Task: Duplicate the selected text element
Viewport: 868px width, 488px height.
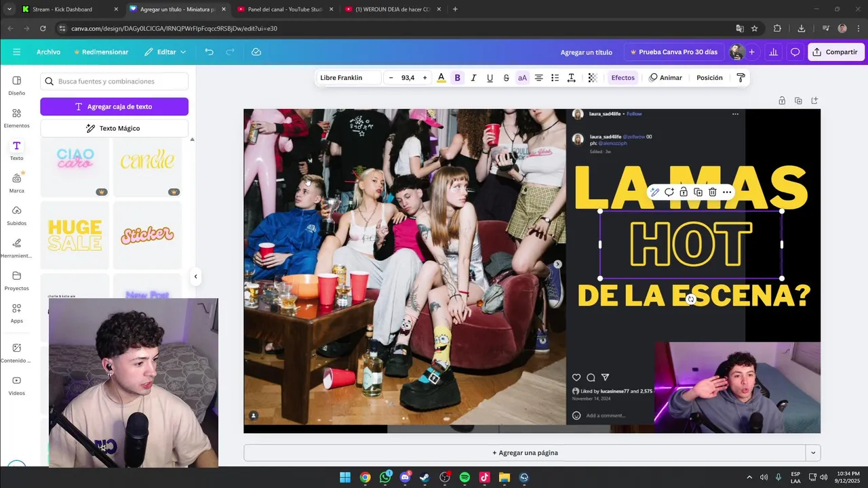Action: 698,192
